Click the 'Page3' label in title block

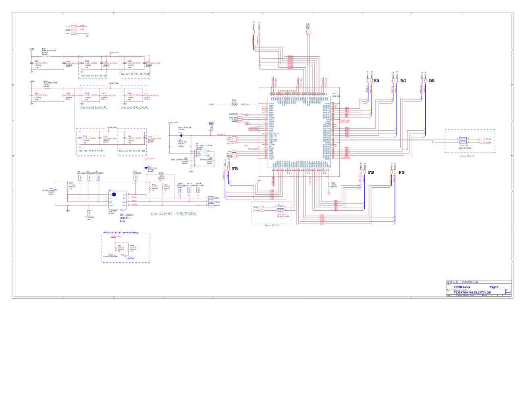[494, 287]
